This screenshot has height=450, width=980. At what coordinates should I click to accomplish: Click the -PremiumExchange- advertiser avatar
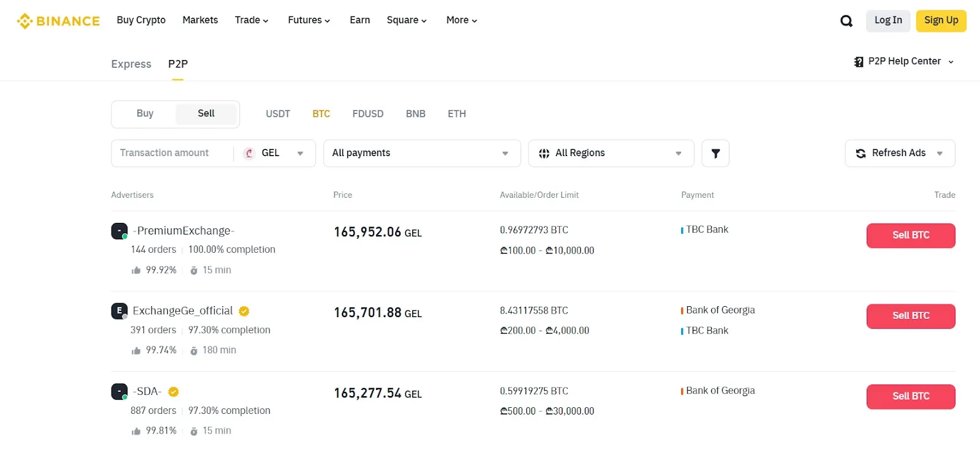(x=119, y=231)
